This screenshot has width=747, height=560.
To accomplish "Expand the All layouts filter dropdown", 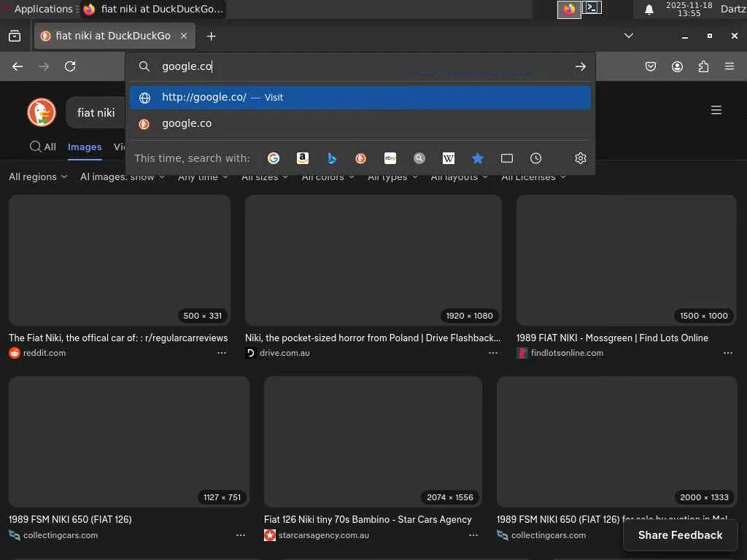I will 460,176.
